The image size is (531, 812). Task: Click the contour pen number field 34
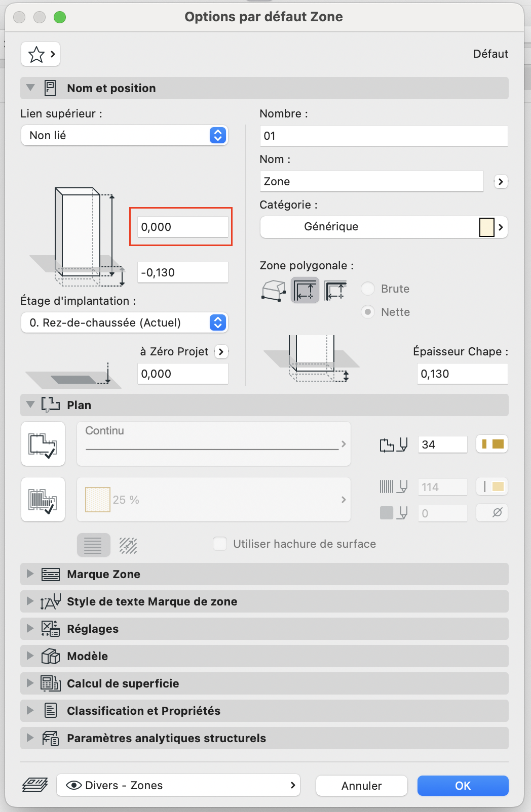tap(443, 444)
